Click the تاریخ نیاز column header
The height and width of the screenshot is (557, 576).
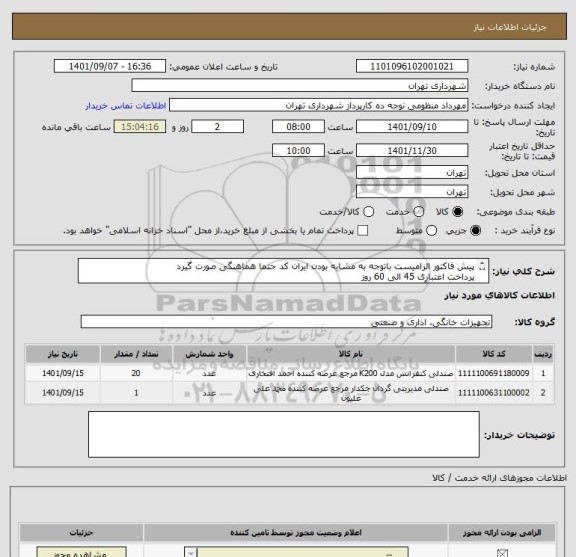(x=63, y=354)
